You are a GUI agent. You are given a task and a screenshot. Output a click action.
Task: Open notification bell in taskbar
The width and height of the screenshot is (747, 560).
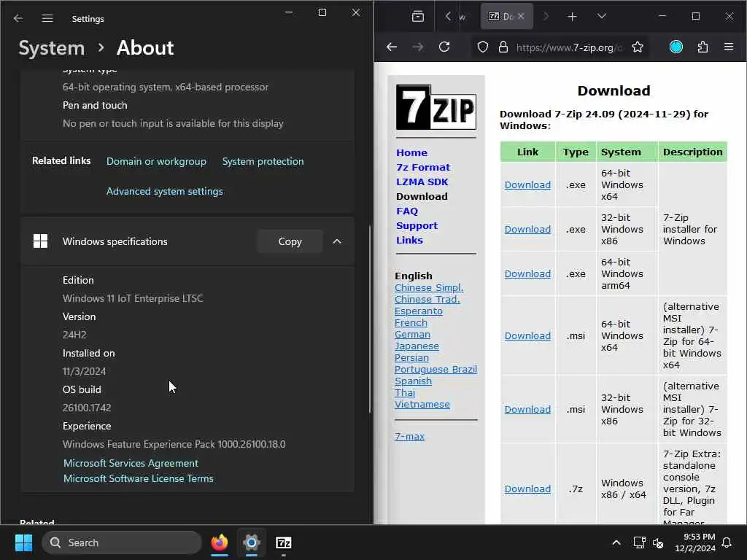727,542
